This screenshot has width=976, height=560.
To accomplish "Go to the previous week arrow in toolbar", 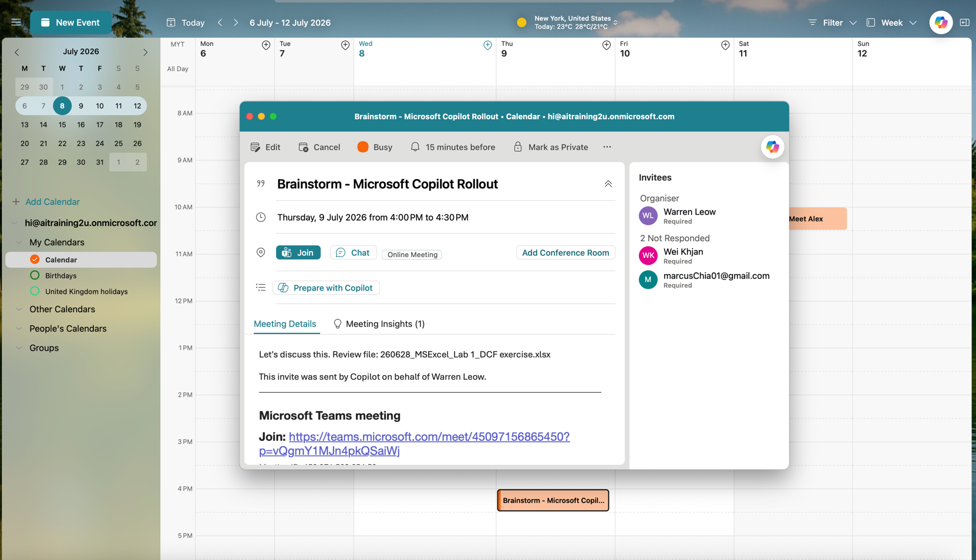I will (x=220, y=22).
